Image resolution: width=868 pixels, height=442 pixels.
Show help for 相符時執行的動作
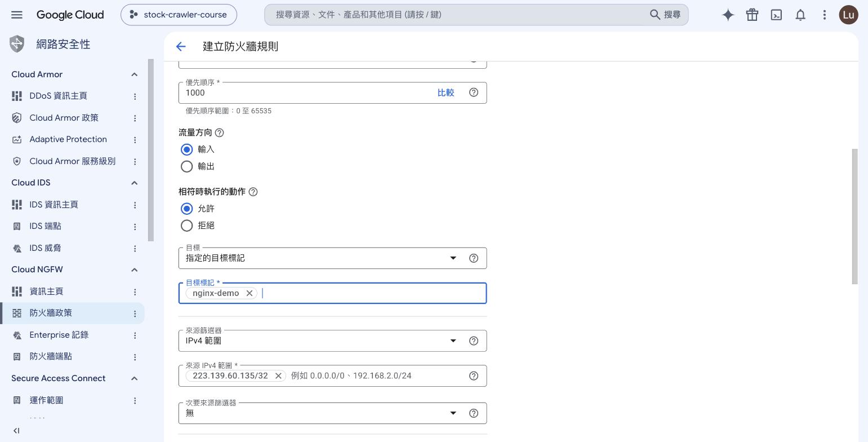(x=253, y=192)
